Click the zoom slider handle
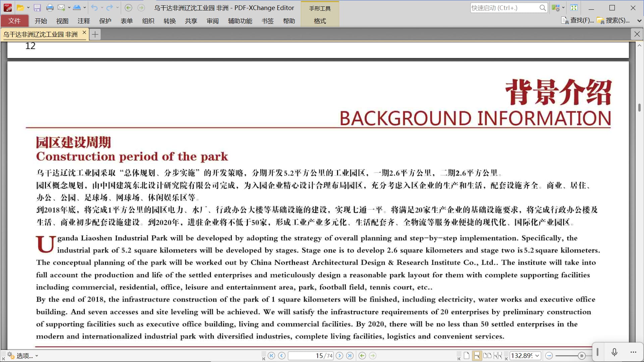 pos(582,356)
